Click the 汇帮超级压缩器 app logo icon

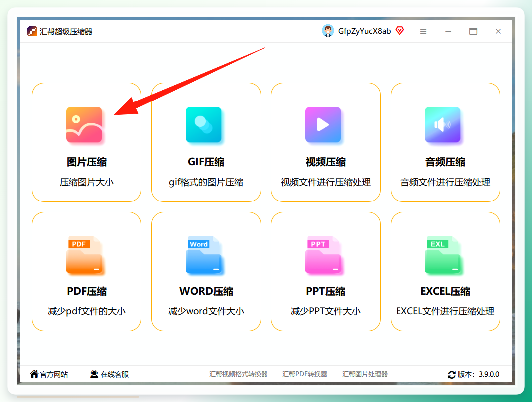coord(32,31)
